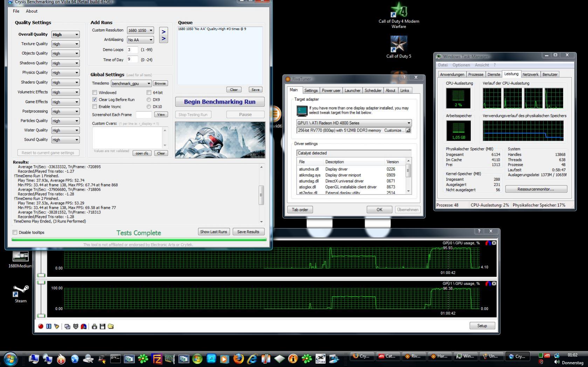The image size is (588, 367).
Task: Click the red record button in hardware monitor
Action: click(x=41, y=326)
